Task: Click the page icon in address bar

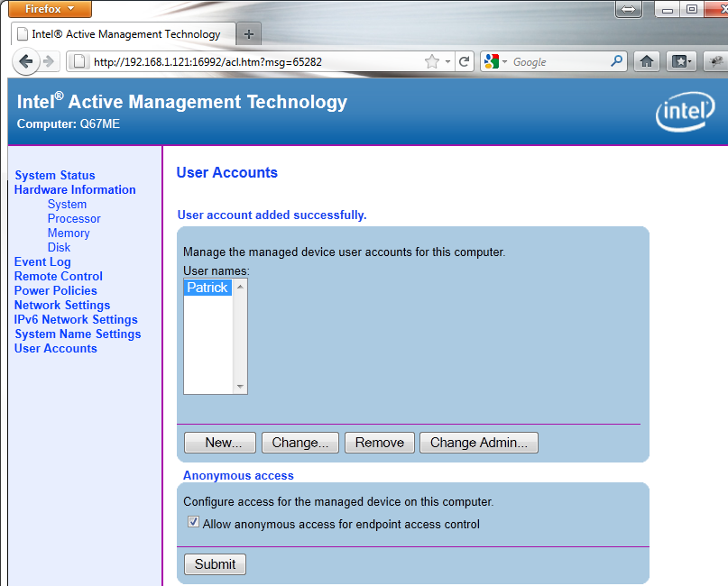Action: [79, 61]
